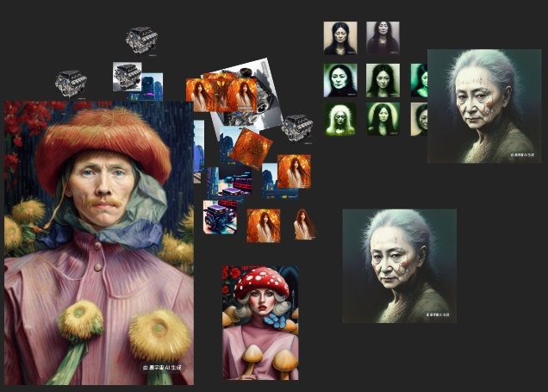Select the elderly woman portrait below the portrait grid

point(400,266)
